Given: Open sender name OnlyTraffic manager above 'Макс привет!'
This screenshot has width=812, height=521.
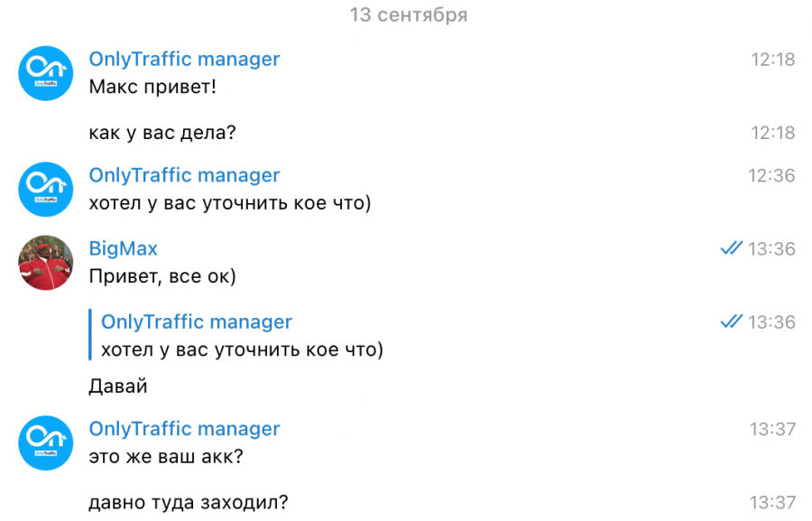Looking at the screenshot, I should coord(184,59).
